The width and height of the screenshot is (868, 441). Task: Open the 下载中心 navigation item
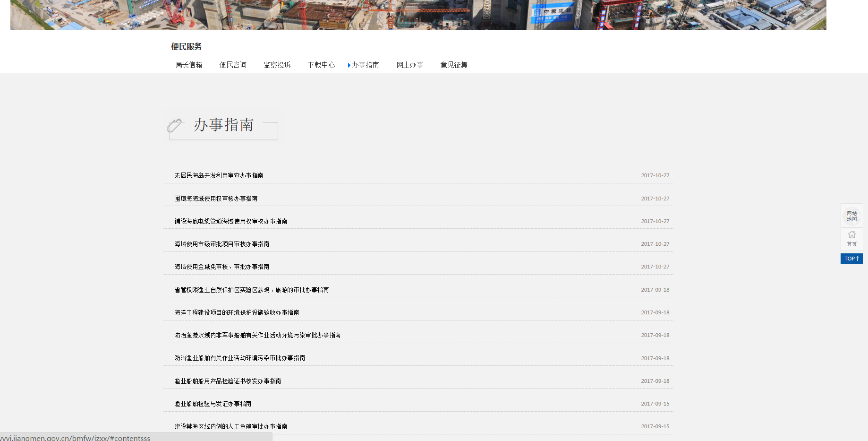point(321,65)
